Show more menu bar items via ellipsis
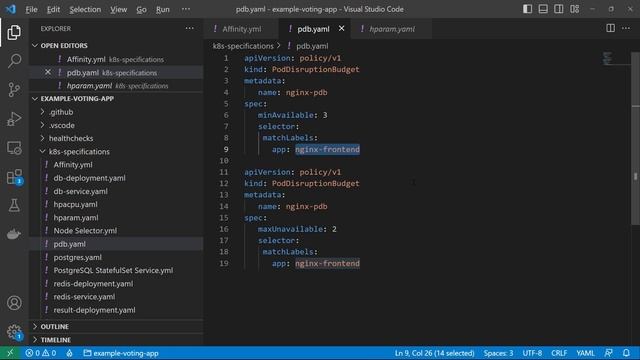The image size is (640, 360). [x=186, y=9]
